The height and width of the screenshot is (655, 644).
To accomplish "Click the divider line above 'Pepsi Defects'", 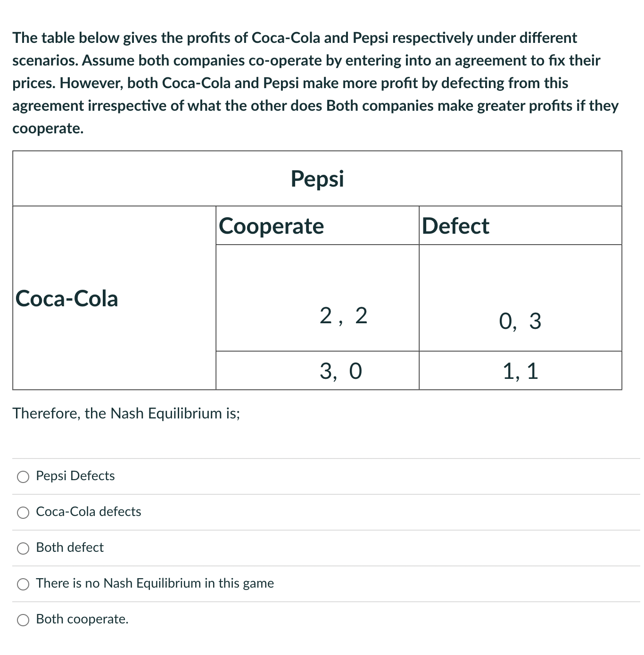I will (x=322, y=458).
